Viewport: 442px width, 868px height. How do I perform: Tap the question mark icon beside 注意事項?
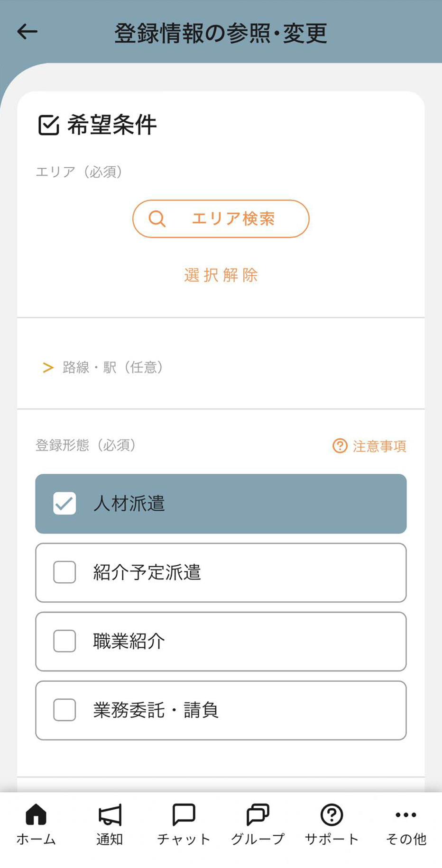340,446
